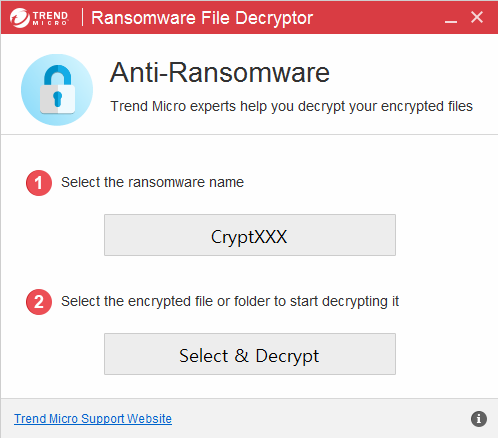Click blank space below Select & Decrypt button
Screen dimensions: 498x438
click(x=250, y=387)
